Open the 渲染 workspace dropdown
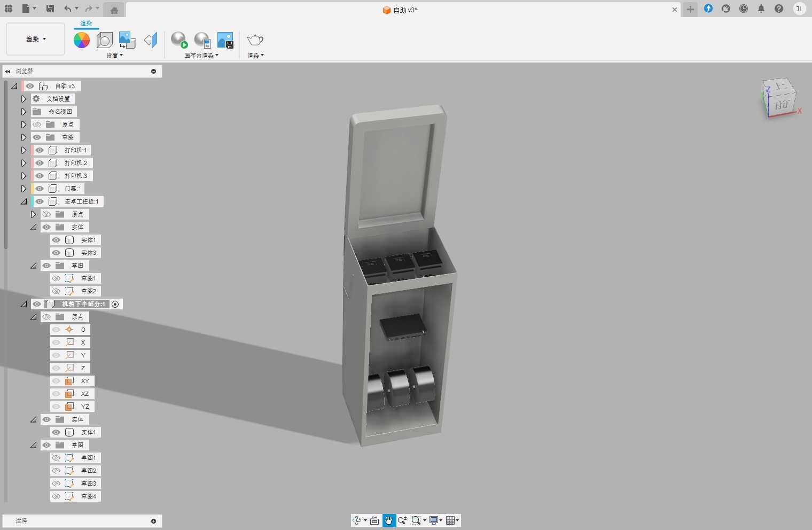 [36, 39]
